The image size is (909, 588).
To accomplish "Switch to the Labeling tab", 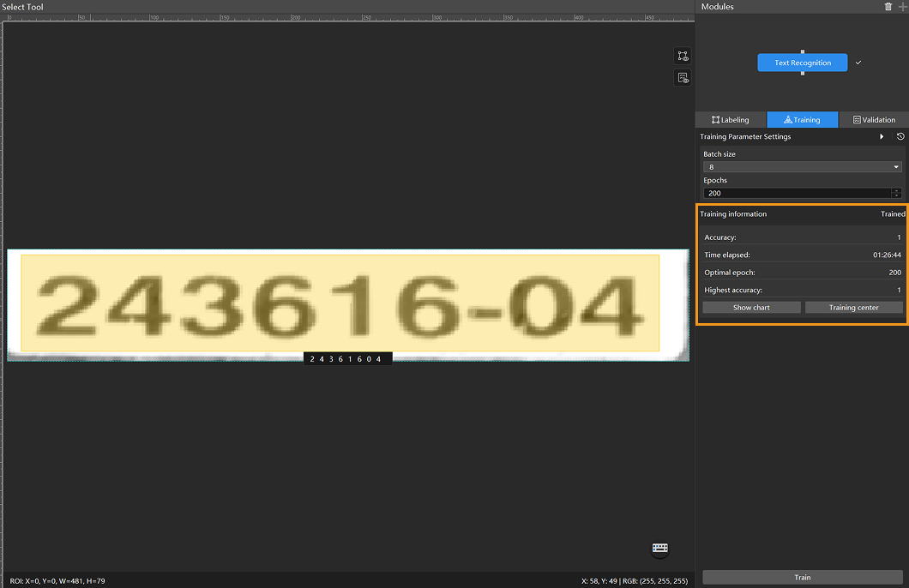I will 731,120.
